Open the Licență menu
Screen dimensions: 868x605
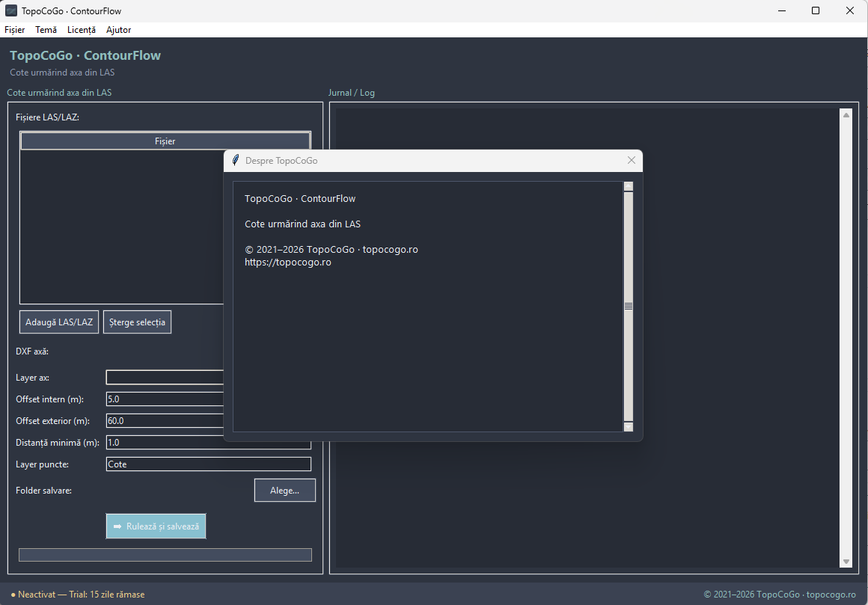[x=82, y=30]
